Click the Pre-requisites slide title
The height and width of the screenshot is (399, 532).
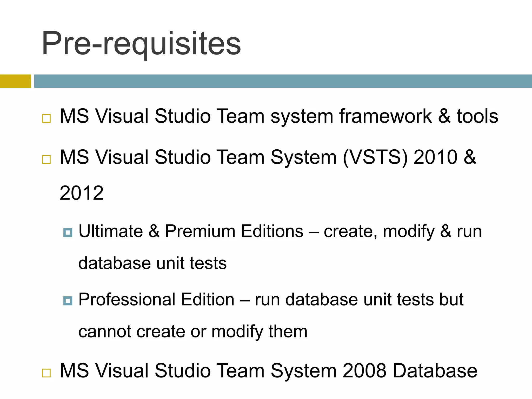click(141, 43)
